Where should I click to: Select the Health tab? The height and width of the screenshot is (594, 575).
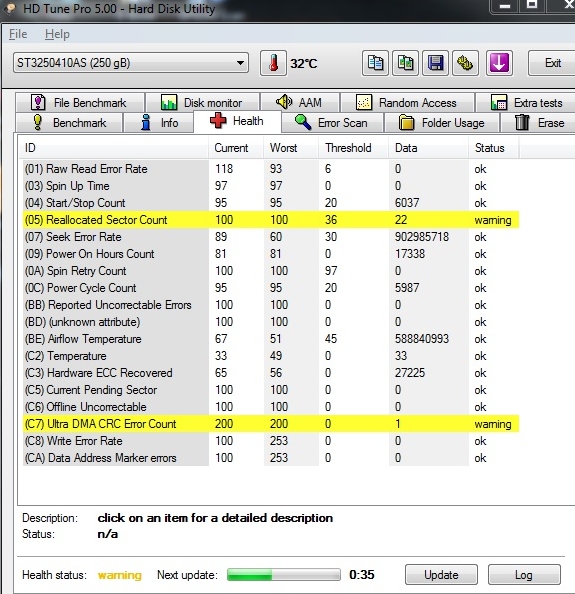(x=238, y=121)
